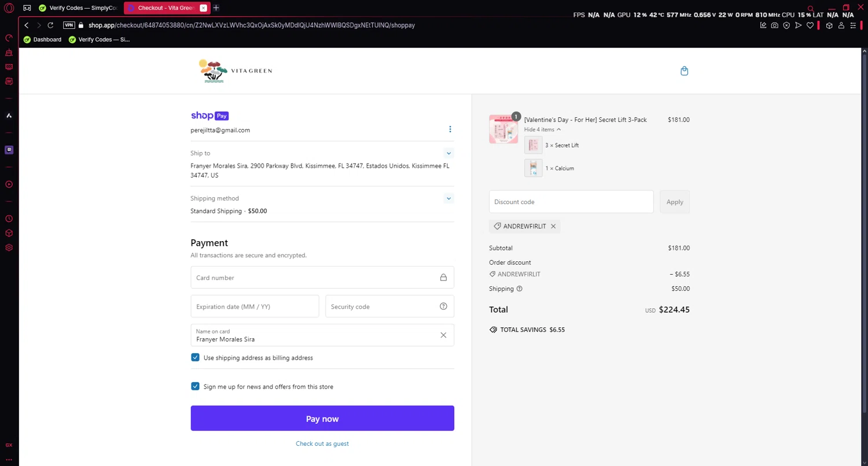Click the forward navigation arrow
The image size is (868, 466).
pyautogui.click(x=39, y=25)
